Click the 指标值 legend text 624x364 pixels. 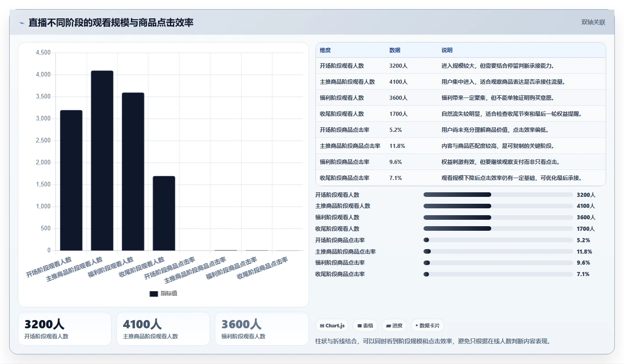click(169, 293)
